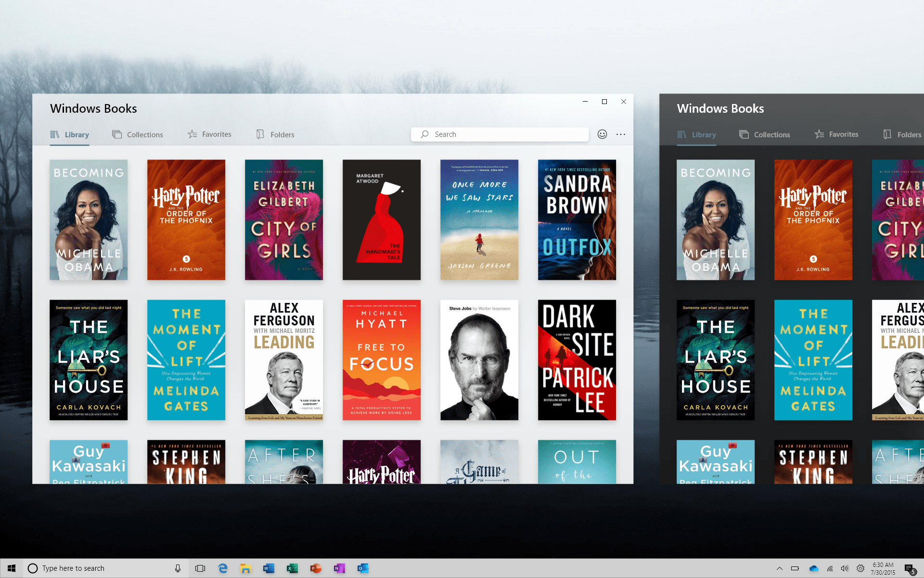Screen dimensions: 924x578
Task: Open Task View on the taskbar
Action: coord(200,568)
